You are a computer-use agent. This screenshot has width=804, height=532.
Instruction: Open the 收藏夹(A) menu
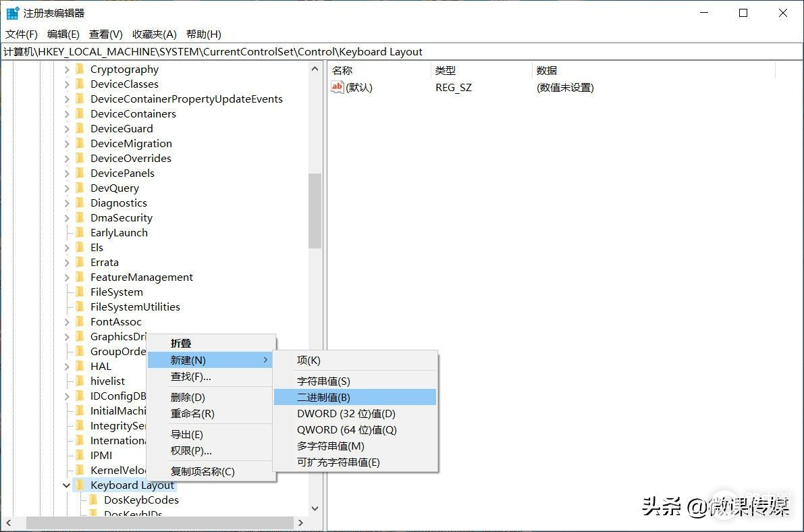[154, 34]
